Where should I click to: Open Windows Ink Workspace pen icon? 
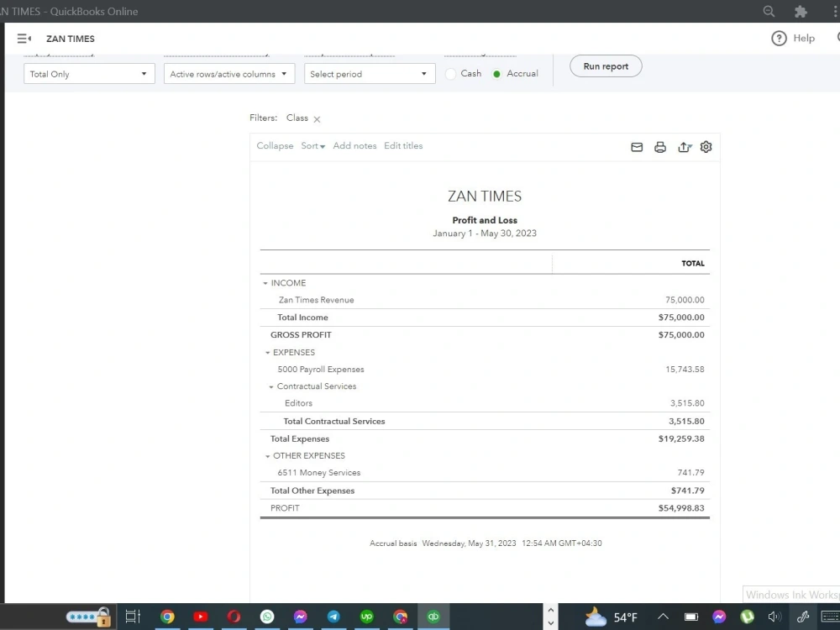802,617
